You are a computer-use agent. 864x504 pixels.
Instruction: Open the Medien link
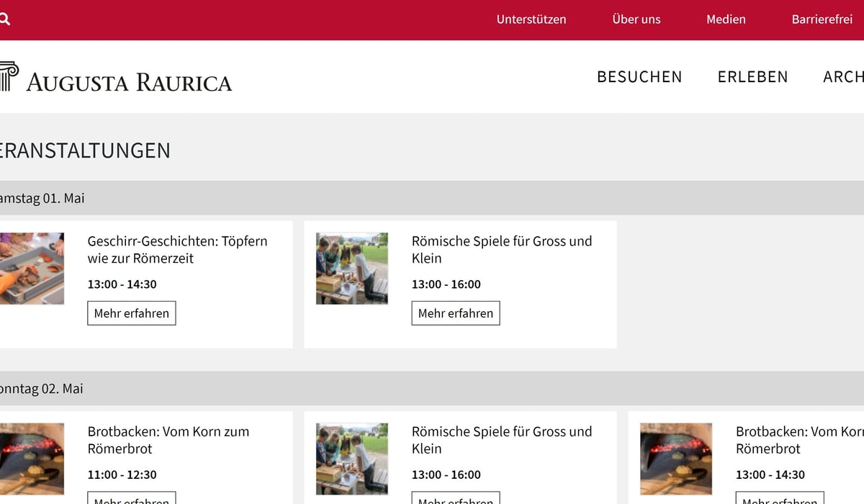(726, 19)
